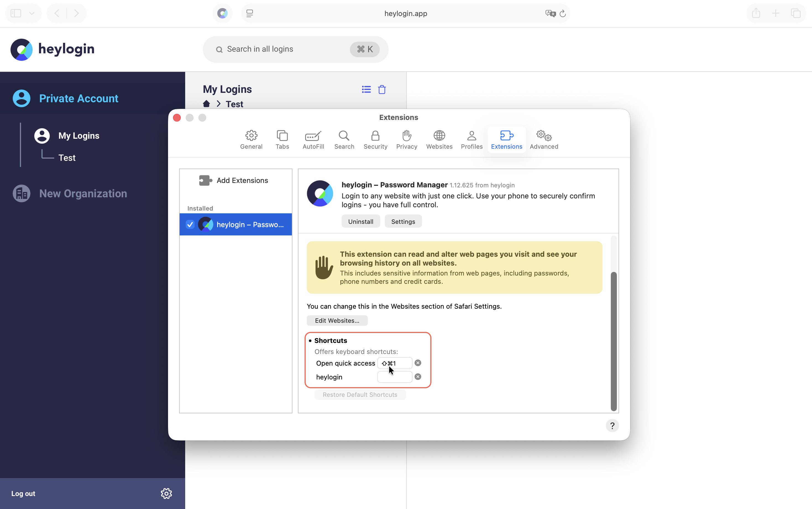Toggle the heylogin extension enabled checkbox
Screen dimensions: 812x509
pos(190,225)
